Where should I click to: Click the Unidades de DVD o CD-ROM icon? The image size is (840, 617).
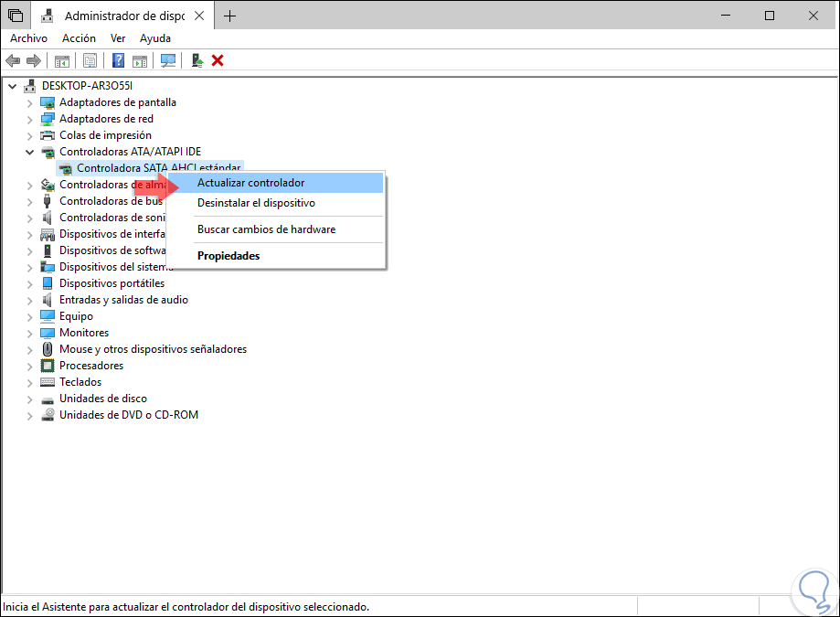(48, 415)
